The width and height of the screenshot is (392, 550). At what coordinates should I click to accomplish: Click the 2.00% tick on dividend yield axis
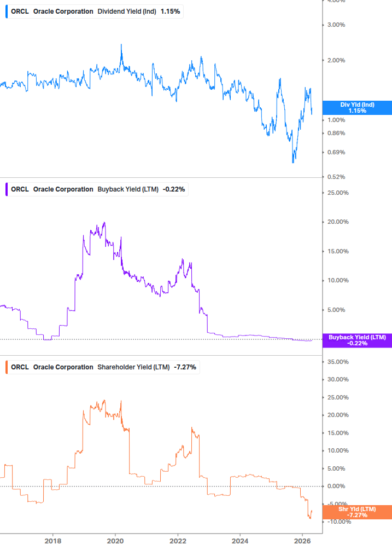pyautogui.click(x=336, y=60)
